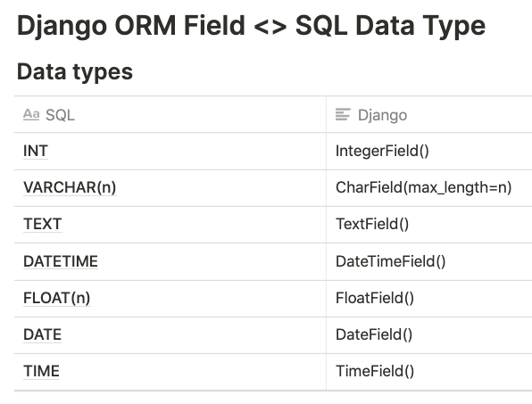Open the Django column header menu
Image resolution: width=532 pixels, height=404 pixels.
(429, 114)
